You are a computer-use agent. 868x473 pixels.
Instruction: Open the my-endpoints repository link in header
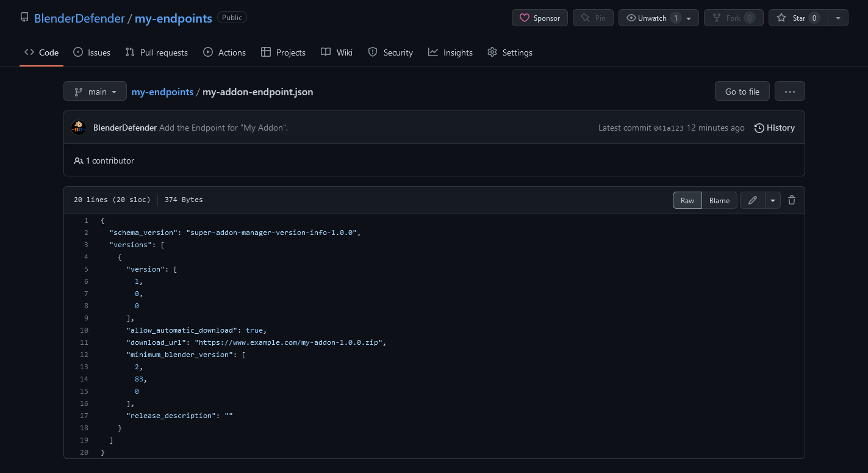[x=173, y=18]
